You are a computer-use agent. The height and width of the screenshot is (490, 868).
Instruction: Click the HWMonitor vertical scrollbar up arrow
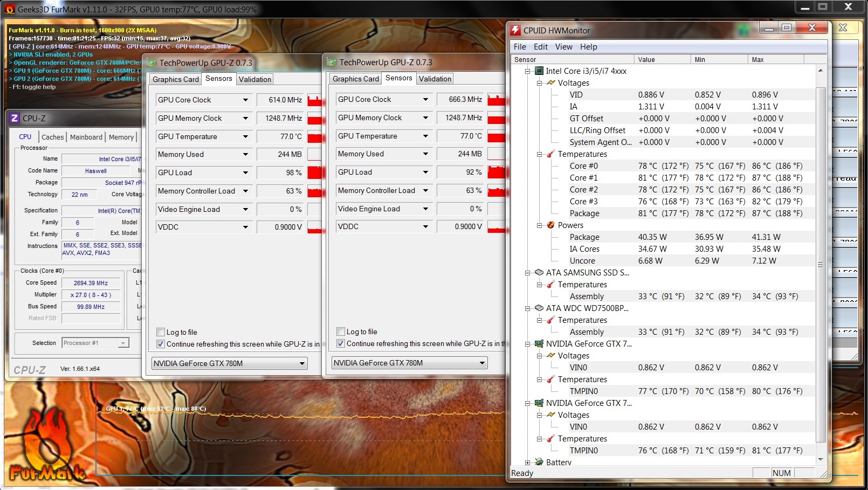click(x=821, y=70)
